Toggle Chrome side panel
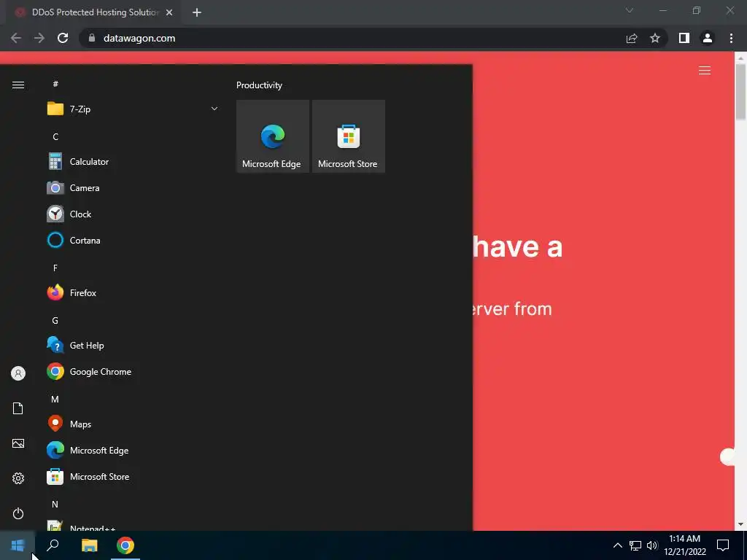 click(684, 38)
